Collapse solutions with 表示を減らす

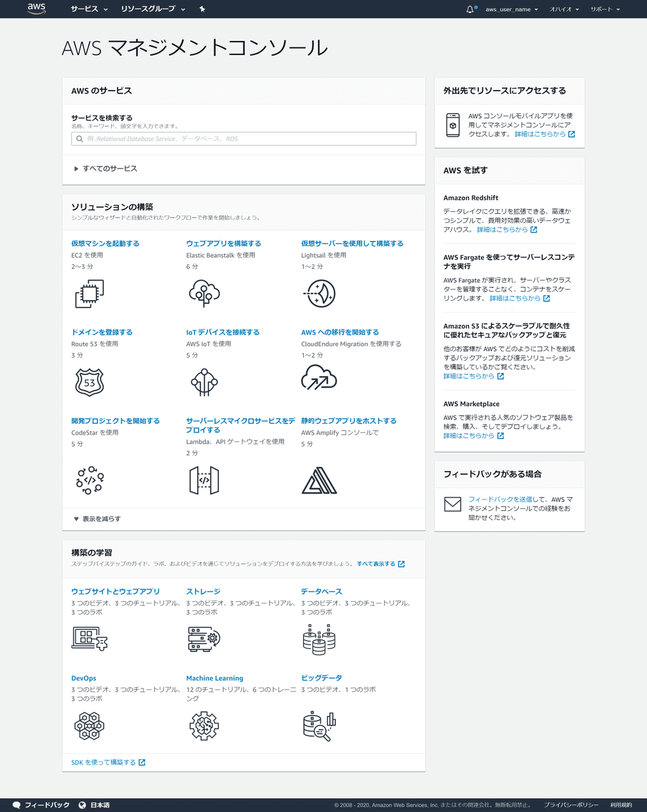coord(98,519)
